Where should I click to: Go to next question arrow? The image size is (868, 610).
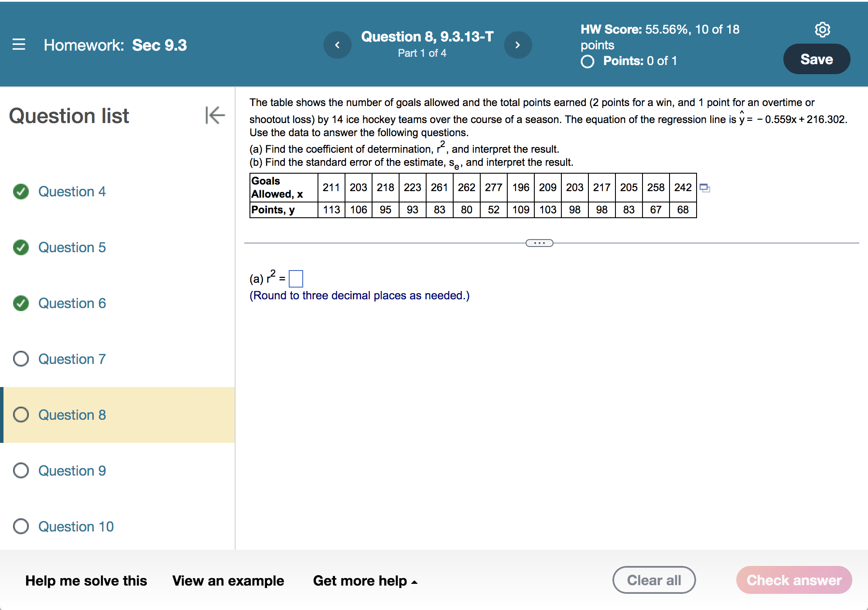click(x=518, y=45)
